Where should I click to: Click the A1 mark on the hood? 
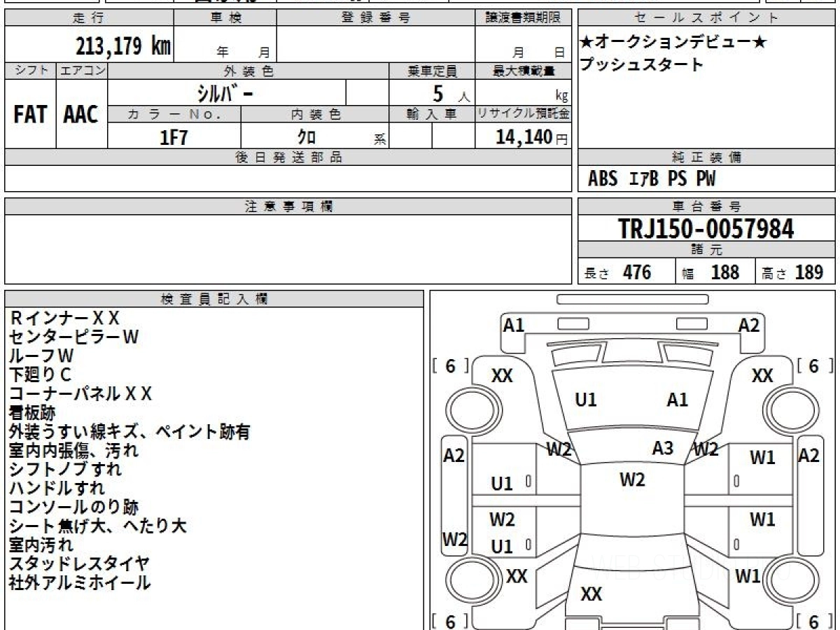click(677, 400)
